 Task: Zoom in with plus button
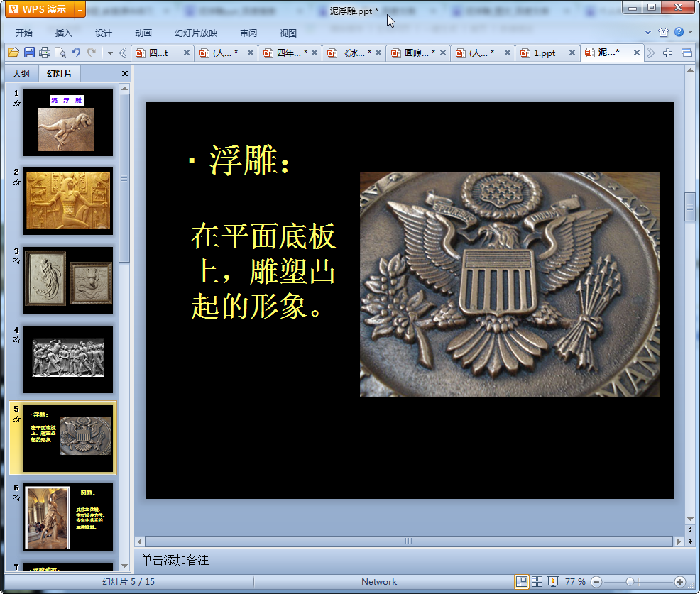pos(680,582)
